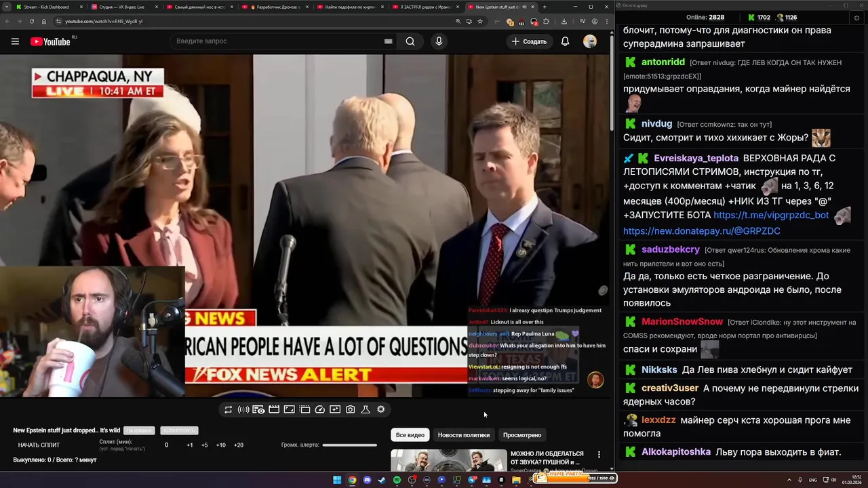This screenshot has height=488, width=868.
Task: Open YouTube notifications bell
Action: [565, 41]
